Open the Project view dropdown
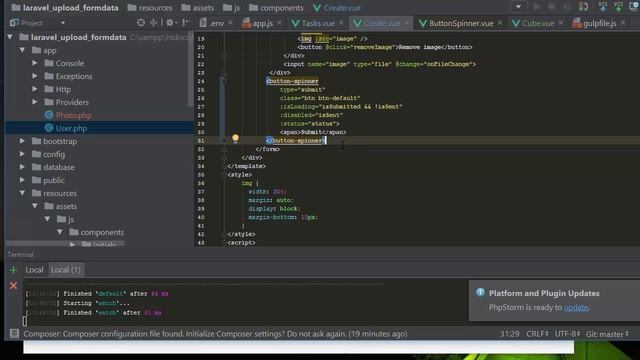The height and width of the screenshot is (360, 640). coord(63,23)
